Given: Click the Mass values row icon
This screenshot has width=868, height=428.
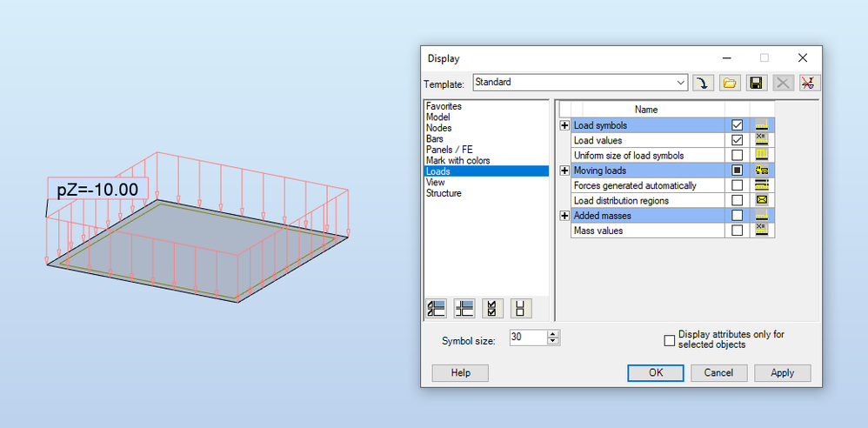Looking at the screenshot, I should pyautogui.click(x=762, y=230).
